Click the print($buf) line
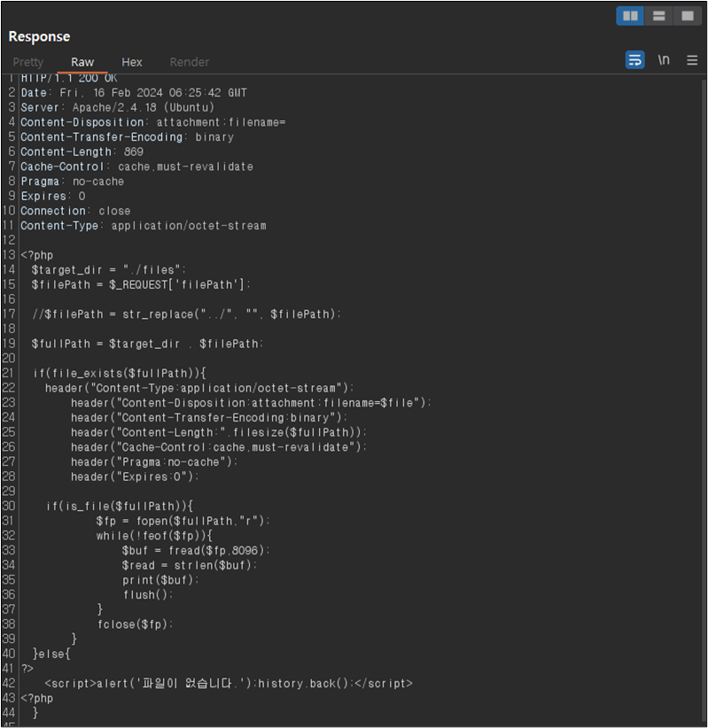Image resolution: width=708 pixels, height=728 pixels. (x=160, y=580)
